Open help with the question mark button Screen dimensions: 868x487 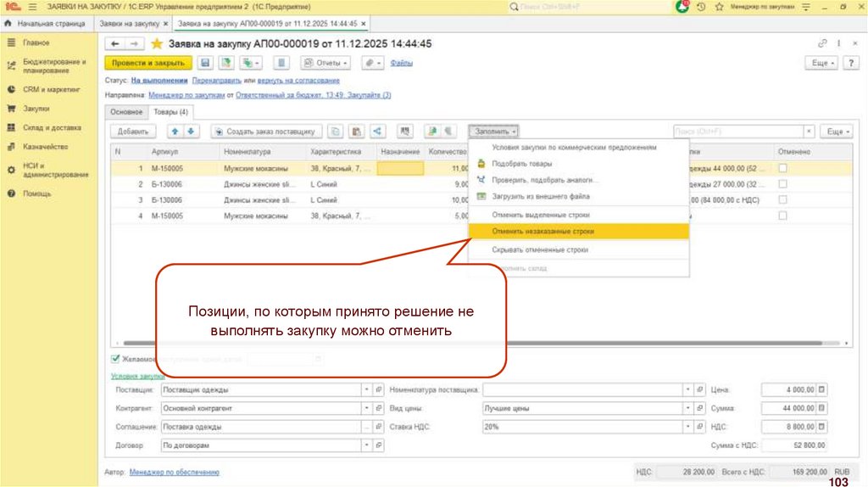851,63
